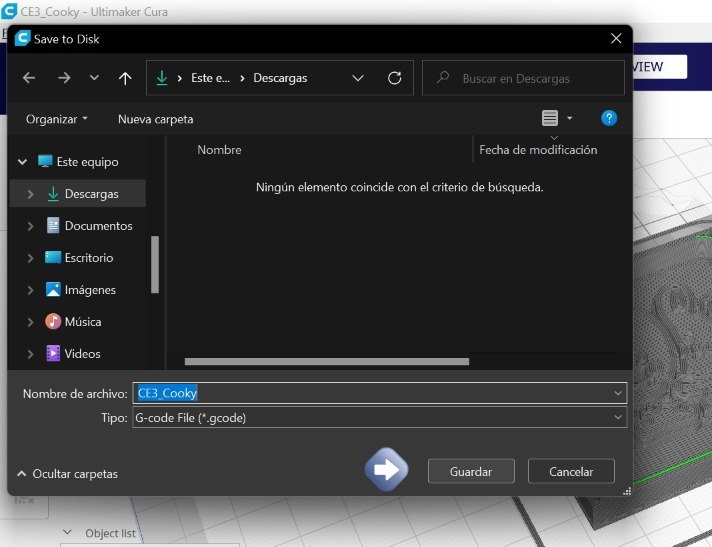Open help with the blue question icon

[608, 118]
